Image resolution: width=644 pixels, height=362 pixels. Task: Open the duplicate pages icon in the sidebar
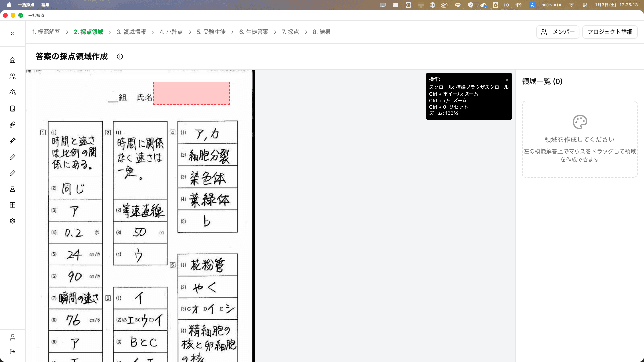click(x=12, y=124)
